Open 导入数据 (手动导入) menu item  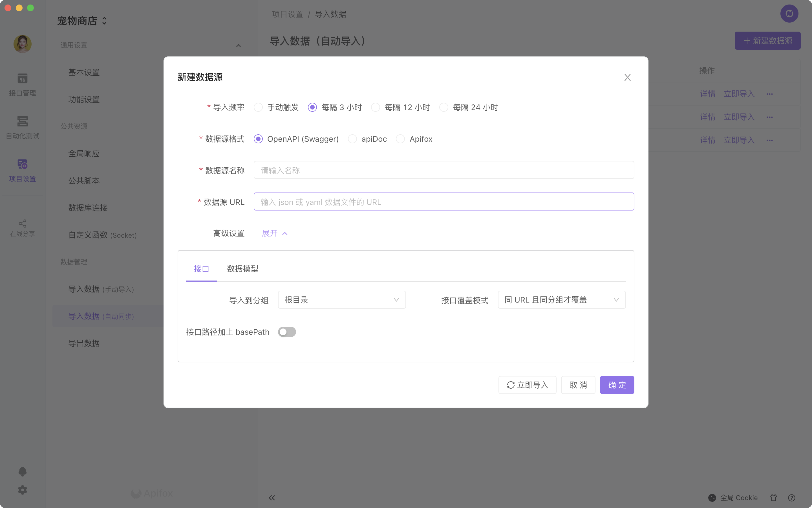click(x=101, y=289)
